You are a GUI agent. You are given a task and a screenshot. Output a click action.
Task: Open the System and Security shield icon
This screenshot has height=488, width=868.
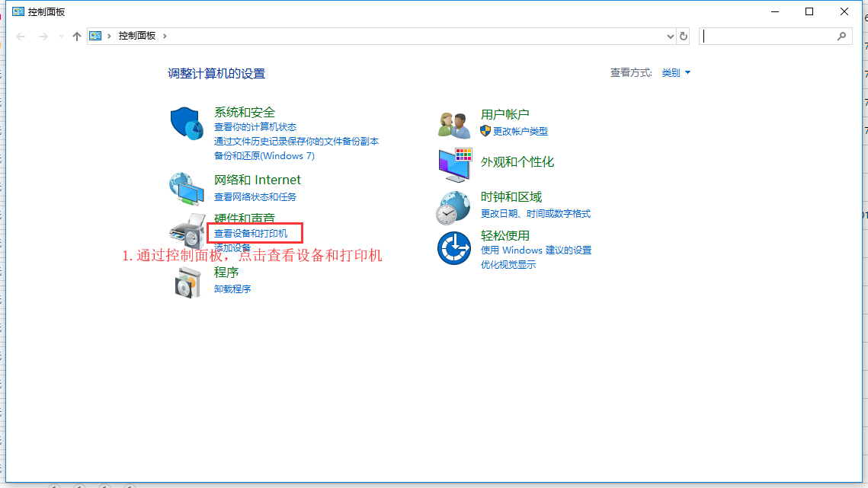(x=187, y=123)
